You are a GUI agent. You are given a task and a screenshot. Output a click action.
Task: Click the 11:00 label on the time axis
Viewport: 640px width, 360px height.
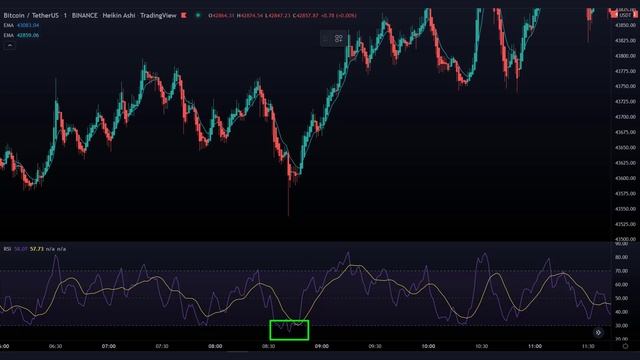click(x=535, y=346)
